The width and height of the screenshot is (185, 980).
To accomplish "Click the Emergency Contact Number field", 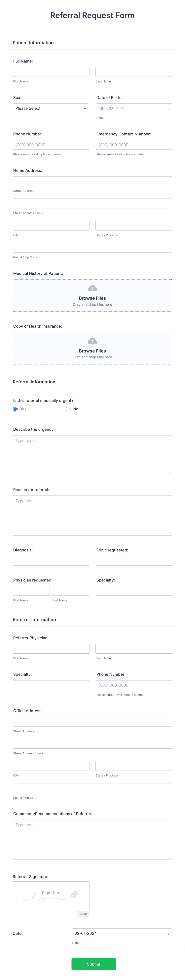I will click(134, 145).
